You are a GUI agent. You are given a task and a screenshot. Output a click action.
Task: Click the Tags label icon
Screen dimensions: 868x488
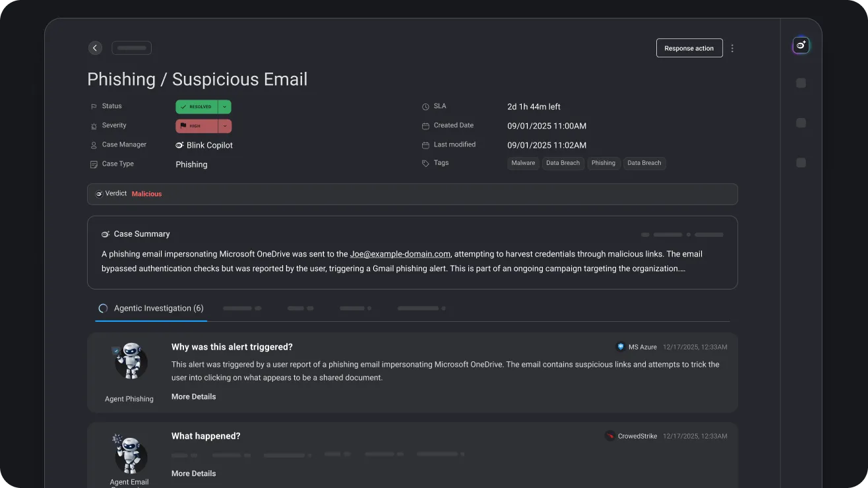[x=425, y=164]
